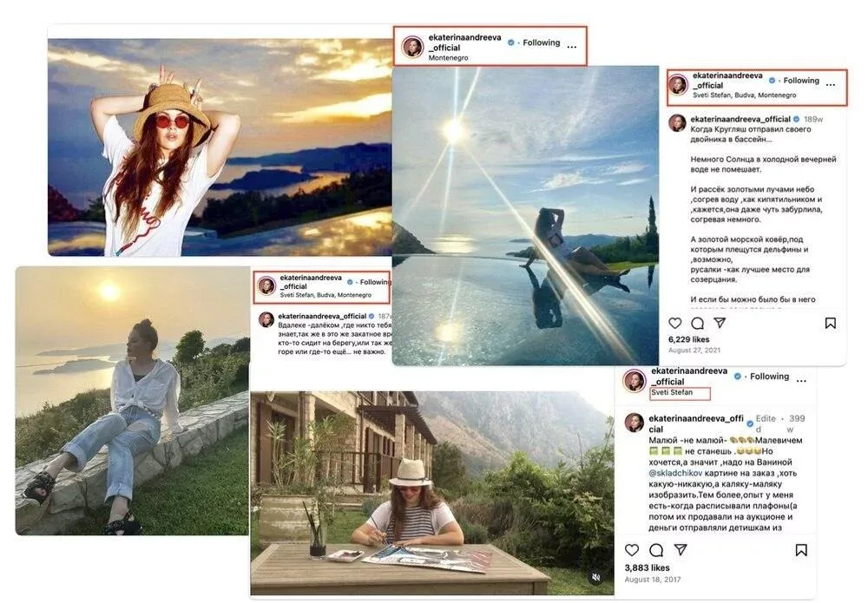Open profile avatar in the top Montenegro header
Image resolution: width=868 pixels, height=603 pixels.
[x=412, y=46]
